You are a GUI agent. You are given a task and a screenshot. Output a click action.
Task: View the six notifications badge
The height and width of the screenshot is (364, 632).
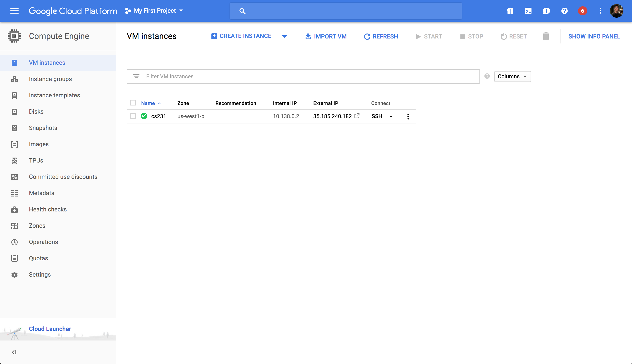coord(582,11)
